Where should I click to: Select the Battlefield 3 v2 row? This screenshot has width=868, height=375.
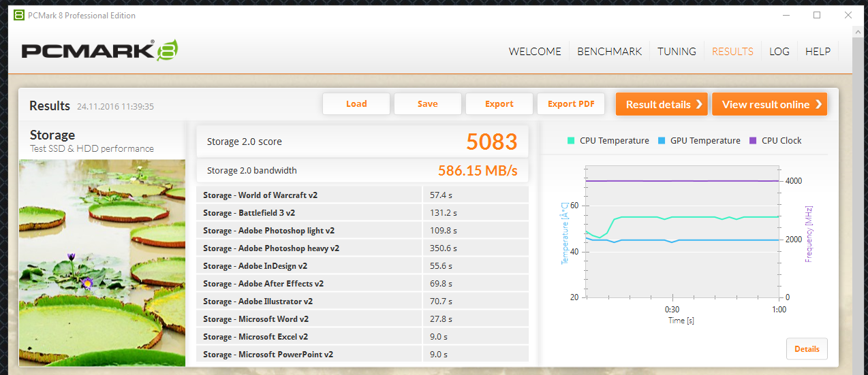[362, 213]
